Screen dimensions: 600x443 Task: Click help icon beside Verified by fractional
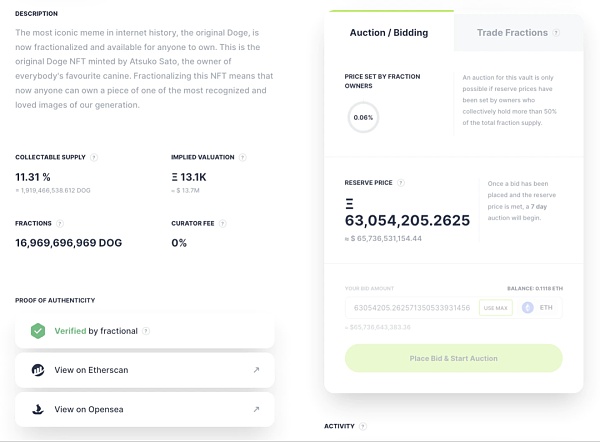(x=146, y=331)
